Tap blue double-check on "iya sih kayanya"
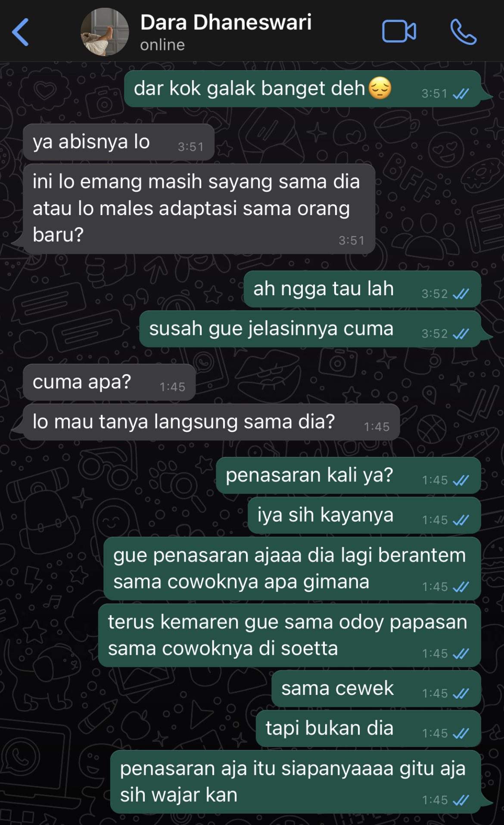 (x=461, y=520)
